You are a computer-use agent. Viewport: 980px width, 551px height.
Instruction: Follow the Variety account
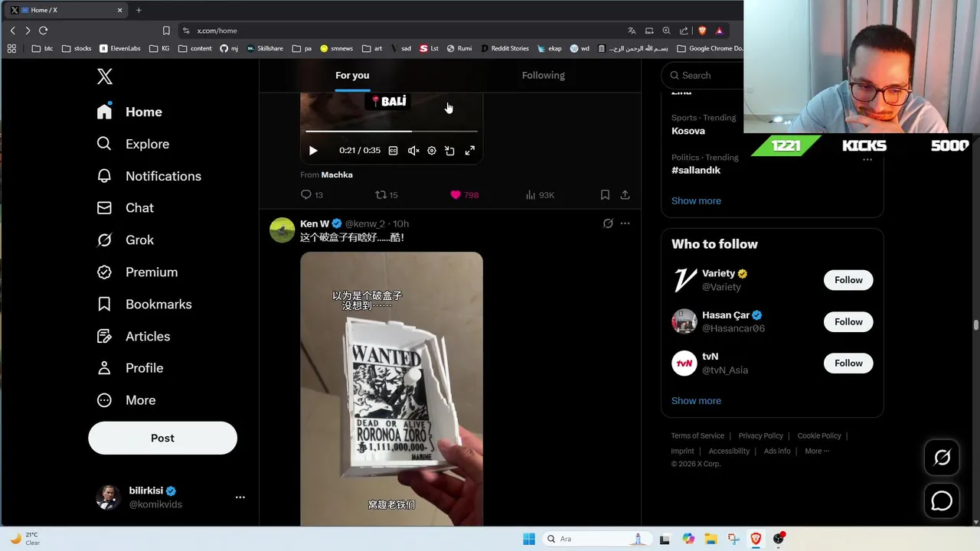[848, 280]
